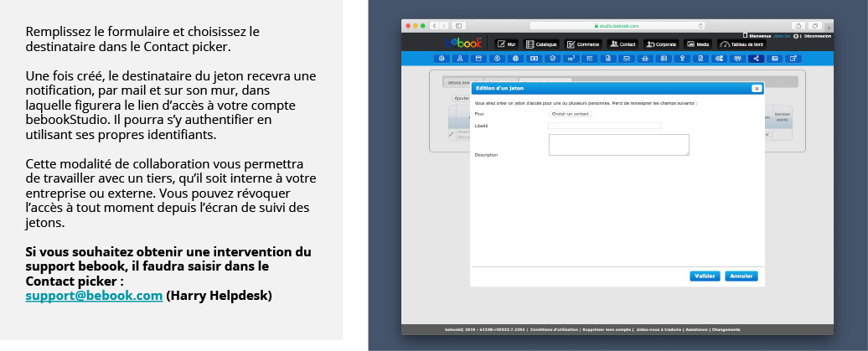This screenshot has height=351, width=868.
Task: Show all Safari tabs overview
Action: [815, 26]
